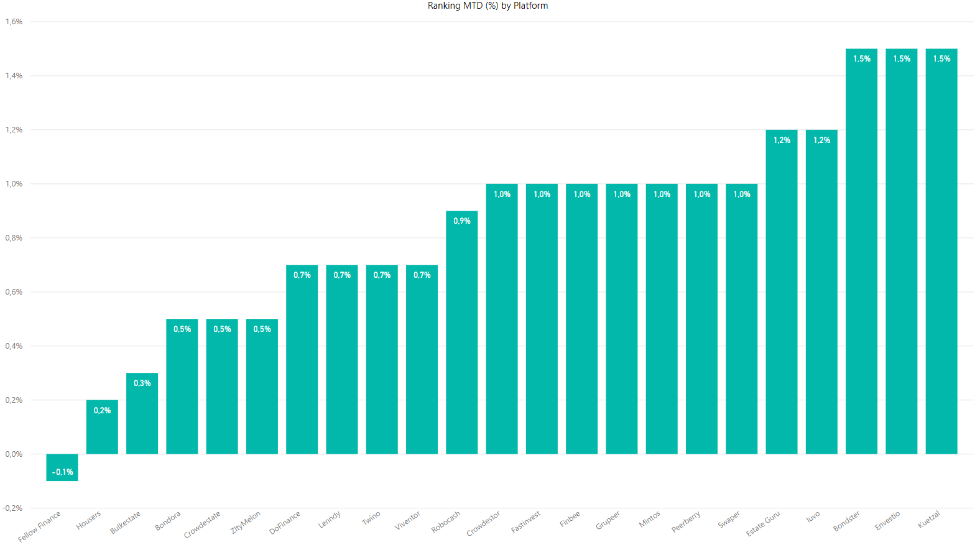Select the Peerberry x-axis label
This screenshot has height=550, width=980.
point(686,522)
